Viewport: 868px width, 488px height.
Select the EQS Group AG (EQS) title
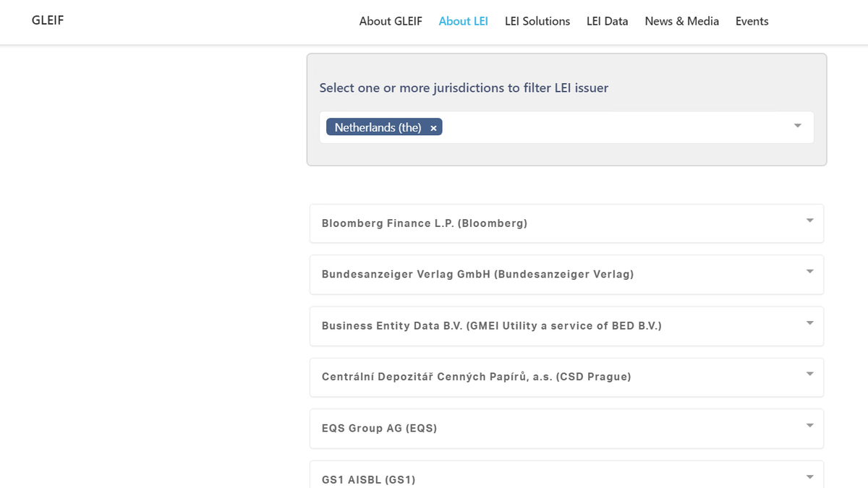tap(380, 428)
